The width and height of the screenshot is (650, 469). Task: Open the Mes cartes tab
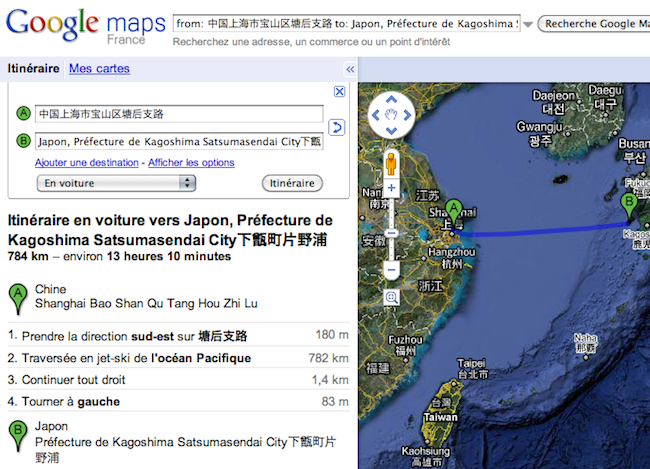[99, 68]
